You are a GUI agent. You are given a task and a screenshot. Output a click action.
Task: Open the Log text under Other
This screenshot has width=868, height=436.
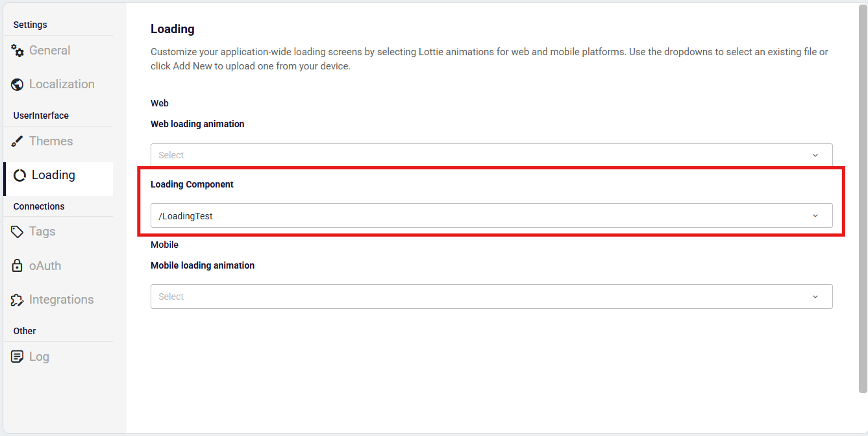(x=39, y=357)
